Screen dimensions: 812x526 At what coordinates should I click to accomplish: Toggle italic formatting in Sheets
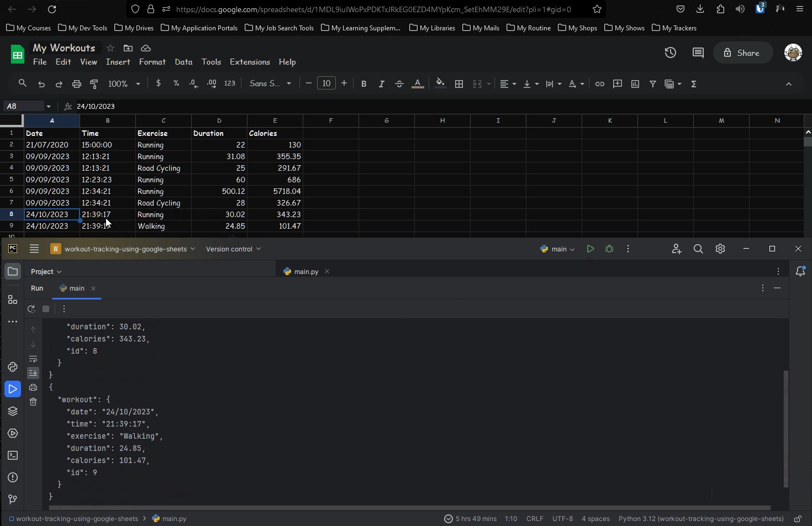point(381,84)
